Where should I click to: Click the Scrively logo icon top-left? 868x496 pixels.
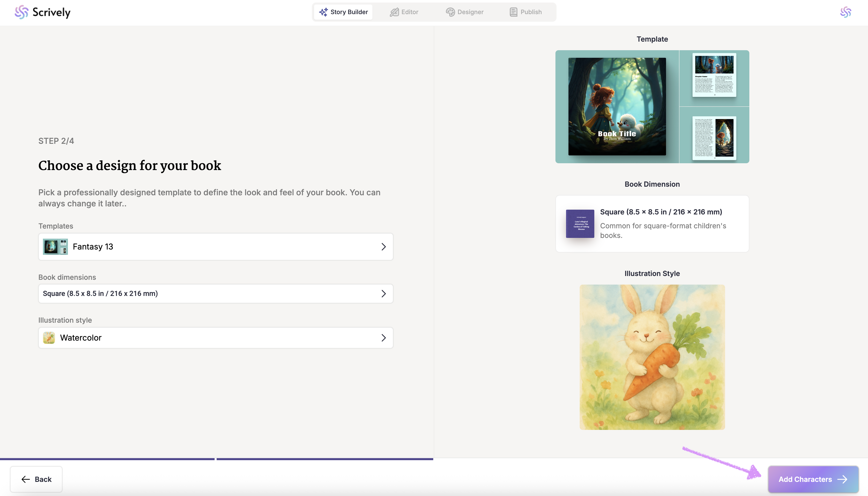[21, 12]
